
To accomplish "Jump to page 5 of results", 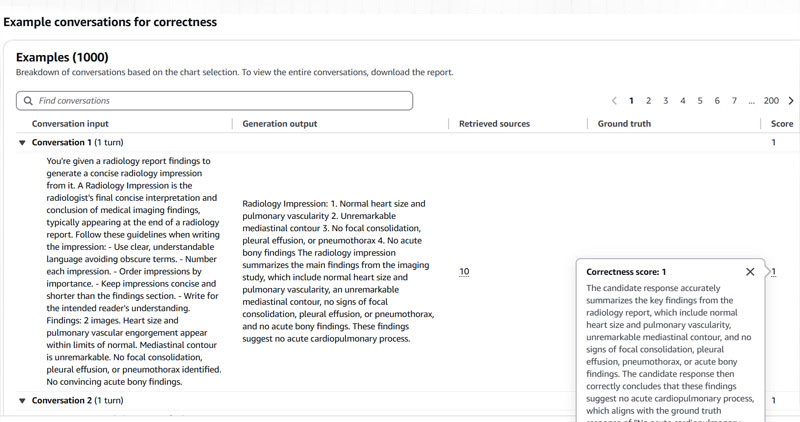I will coord(700,101).
